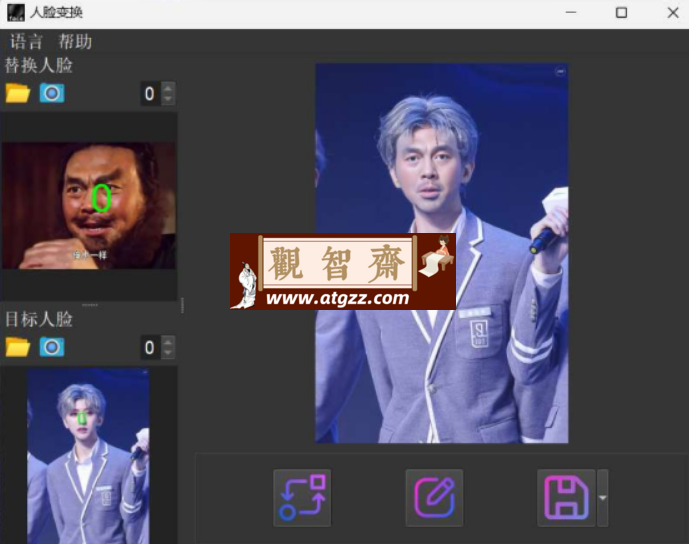This screenshot has height=544, width=689.
Task: Open the 语言 menu
Action: (26, 42)
